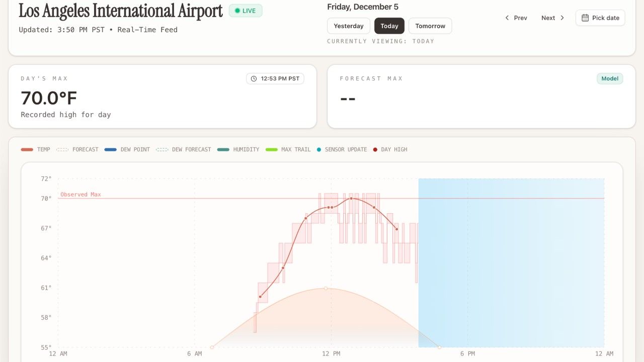Toggle the TEMP series in legend
644x362 pixels.
35,149
